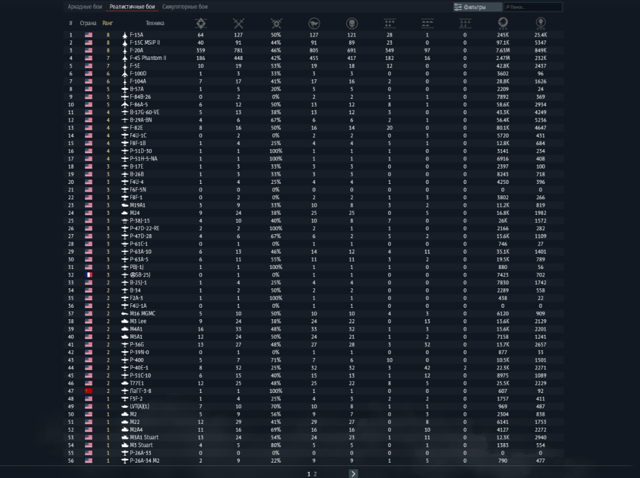Viewport: 640px width, 478px height.
Task: Click the aircraft icon beside P-400
Action: point(125,360)
